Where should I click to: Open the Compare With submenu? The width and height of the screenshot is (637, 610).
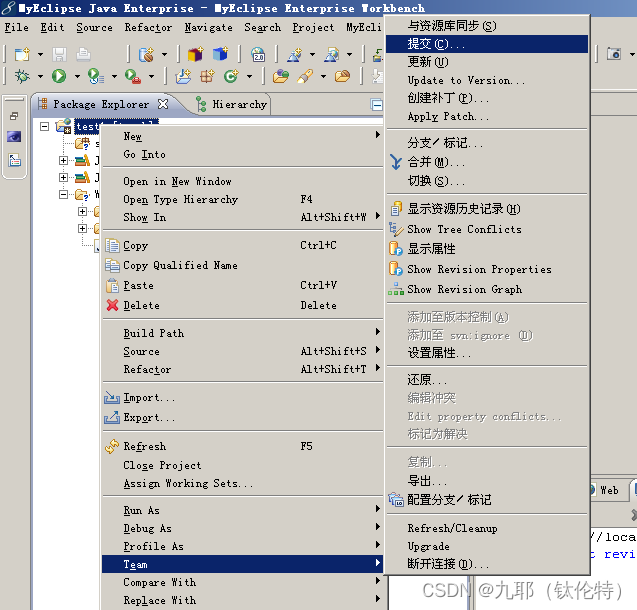click(243, 582)
